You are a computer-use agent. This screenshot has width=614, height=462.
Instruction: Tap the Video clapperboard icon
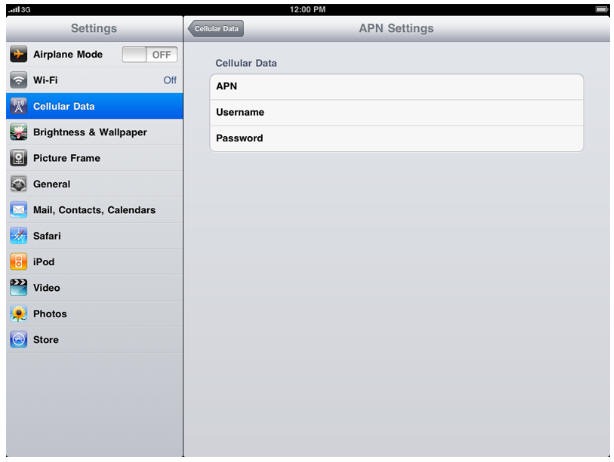(x=18, y=287)
